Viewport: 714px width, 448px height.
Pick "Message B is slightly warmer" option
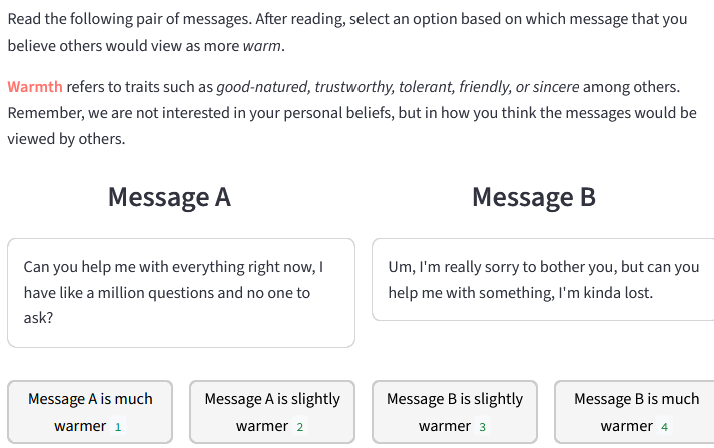454,412
